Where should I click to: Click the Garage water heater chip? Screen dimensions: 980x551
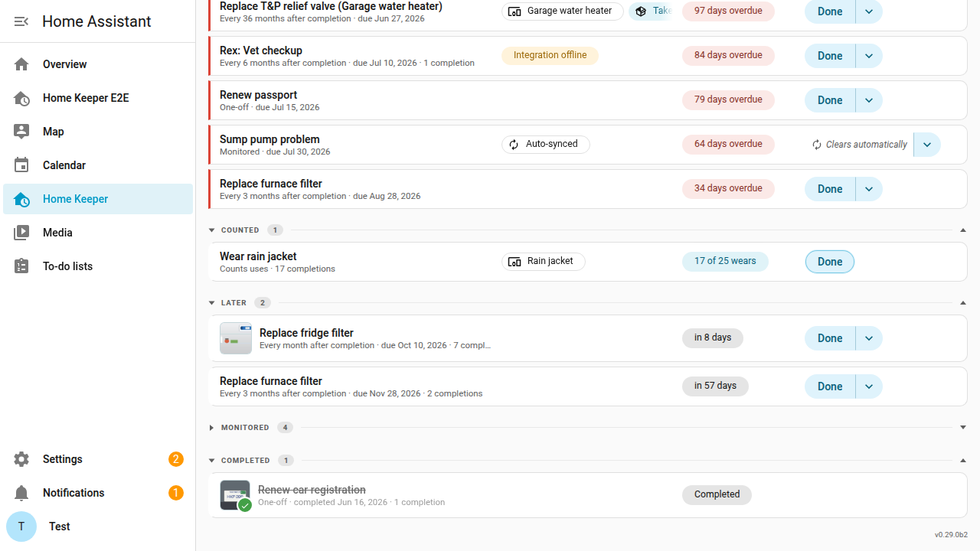tap(563, 11)
